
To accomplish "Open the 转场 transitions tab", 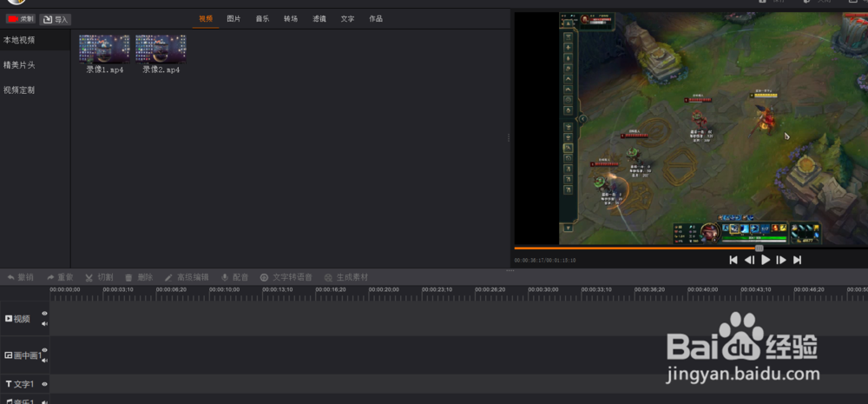I will [291, 19].
